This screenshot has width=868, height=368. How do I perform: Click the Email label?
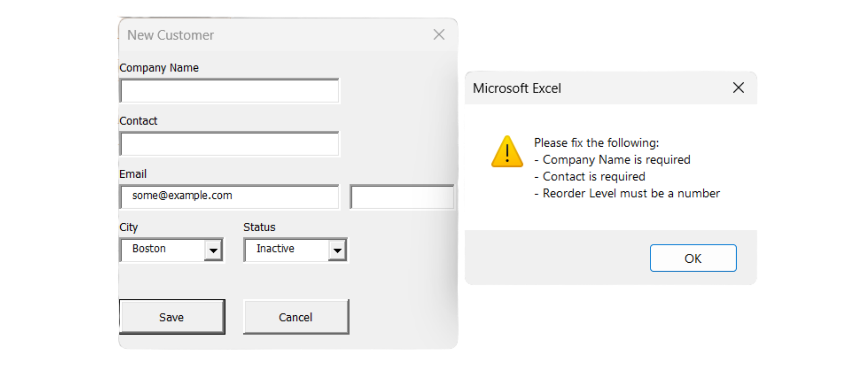(133, 174)
